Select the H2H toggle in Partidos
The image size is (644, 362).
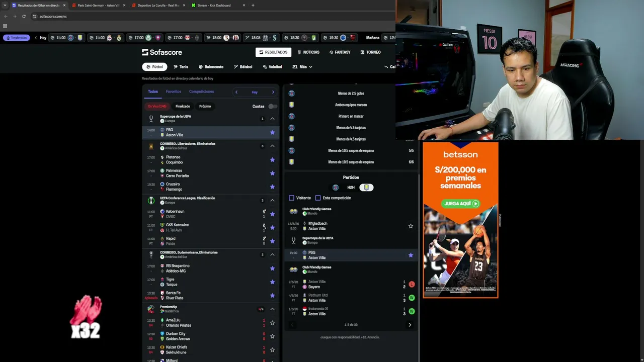pyautogui.click(x=351, y=188)
